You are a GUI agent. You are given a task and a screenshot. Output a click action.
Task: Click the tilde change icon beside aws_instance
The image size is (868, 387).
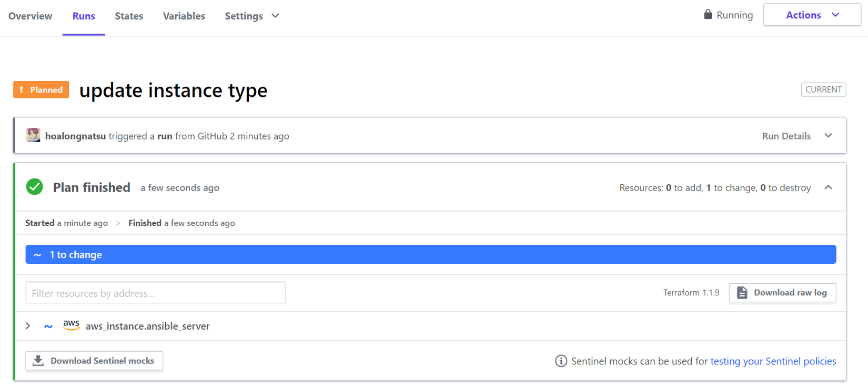coord(48,326)
